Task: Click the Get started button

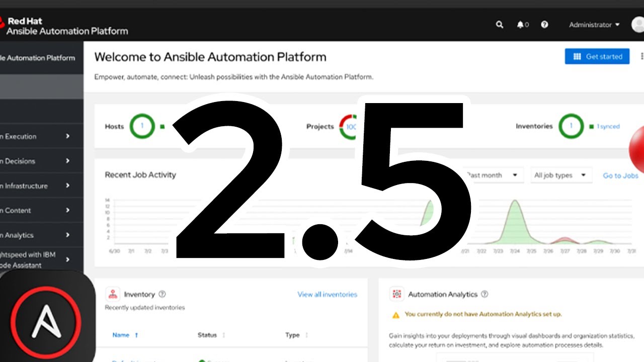Action: (597, 56)
